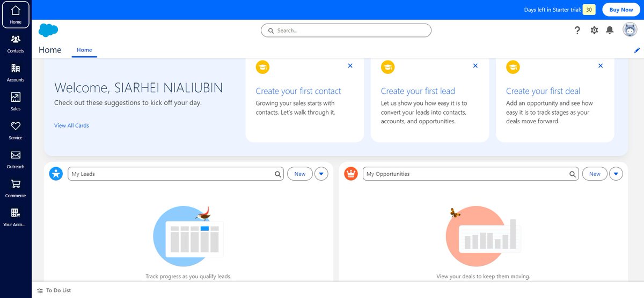This screenshot has height=298, width=644.
Task: Click the trailhead icon on the contact card
Action: 262,67
